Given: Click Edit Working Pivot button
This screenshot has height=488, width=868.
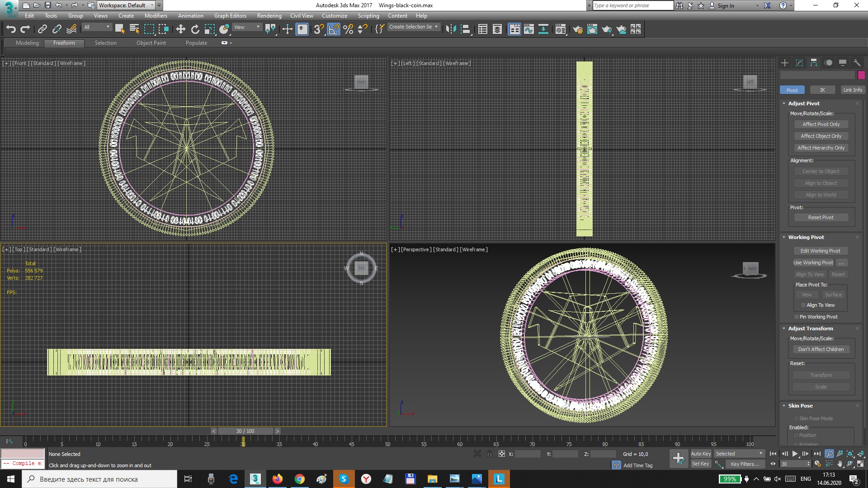Looking at the screenshot, I should pyautogui.click(x=821, y=251).
